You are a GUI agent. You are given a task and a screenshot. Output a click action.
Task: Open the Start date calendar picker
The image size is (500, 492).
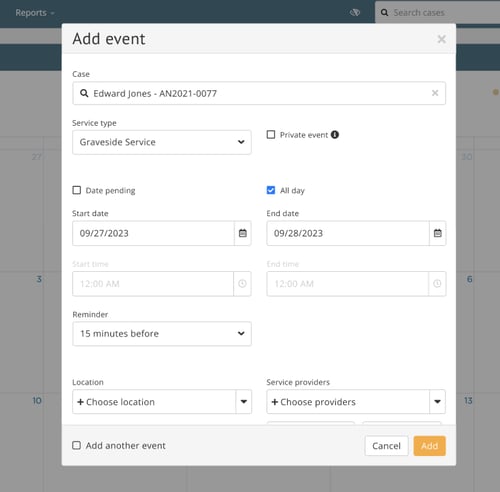[x=243, y=233]
